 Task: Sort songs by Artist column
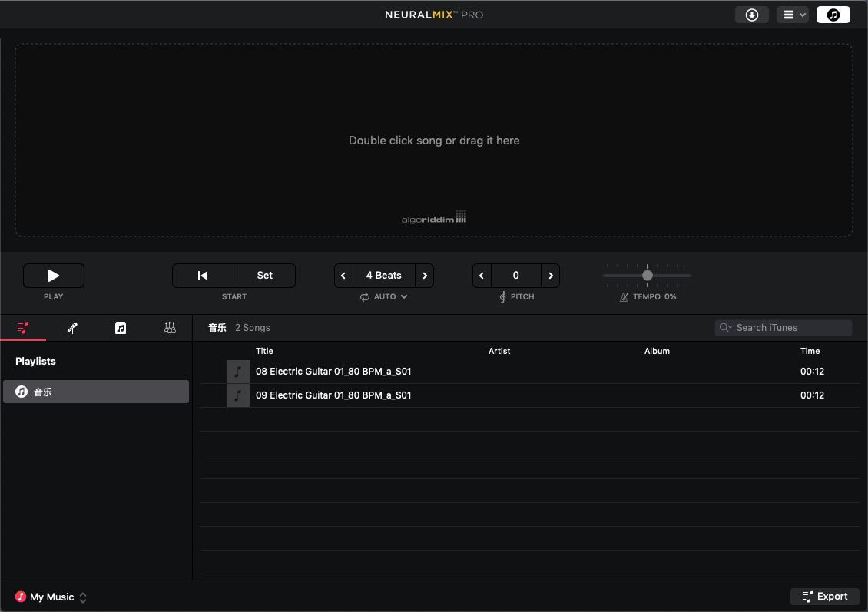(x=499, y=351)
